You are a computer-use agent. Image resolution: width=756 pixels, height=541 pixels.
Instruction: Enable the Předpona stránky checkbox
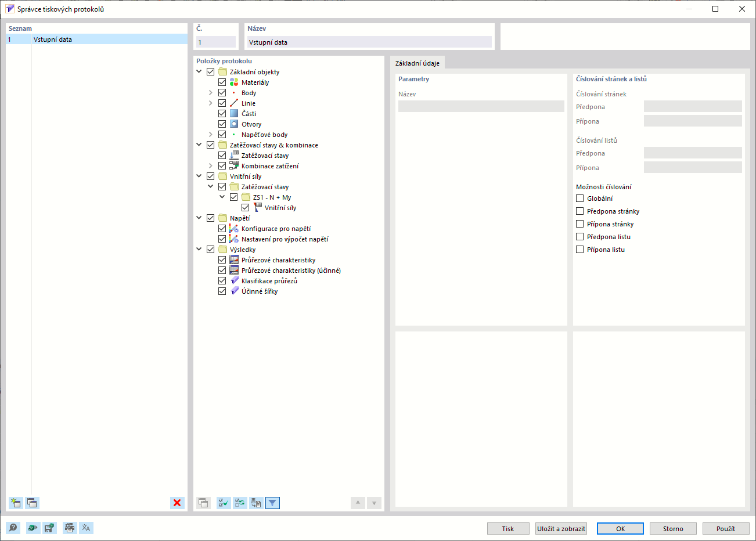[579, 211]
